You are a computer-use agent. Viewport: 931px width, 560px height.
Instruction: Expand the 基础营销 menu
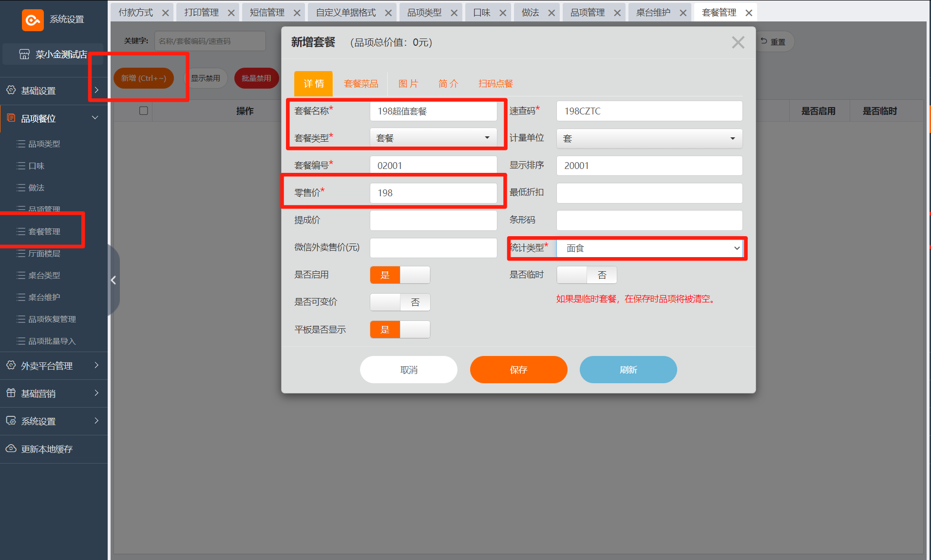click(96, 393)
